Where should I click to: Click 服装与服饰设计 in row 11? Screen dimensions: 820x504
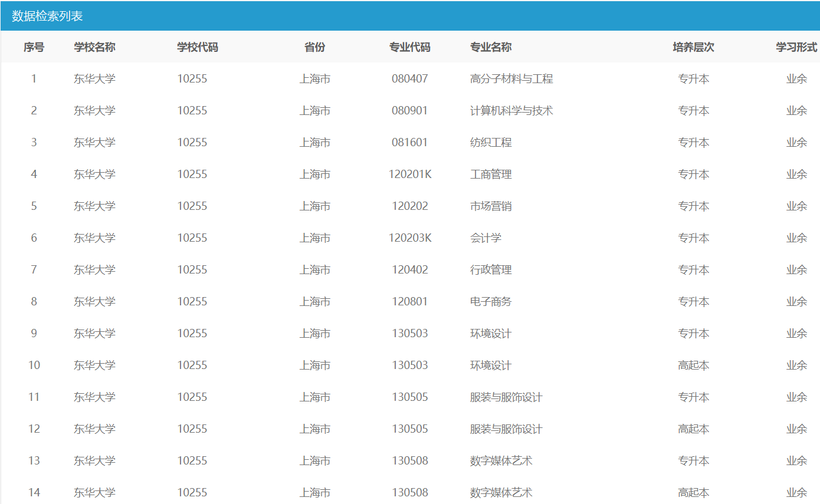506,397
